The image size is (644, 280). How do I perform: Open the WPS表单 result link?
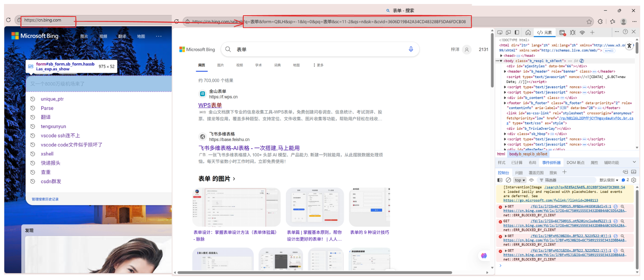point(210,105)
